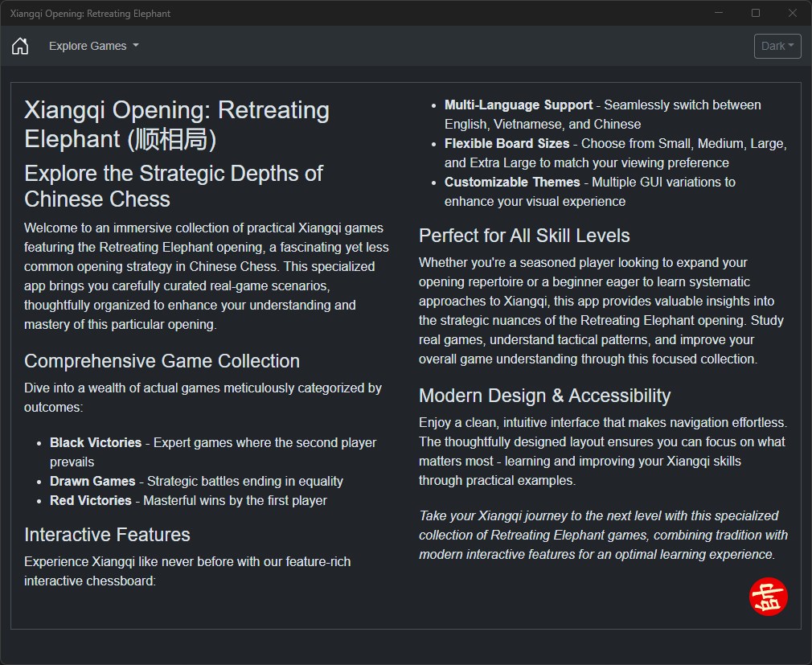Click the Modern Design & Accessibility heading

(544, 396)
